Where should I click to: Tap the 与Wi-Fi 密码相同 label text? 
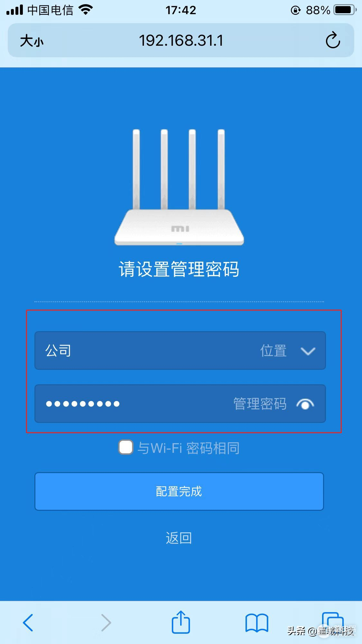point(189,448)
